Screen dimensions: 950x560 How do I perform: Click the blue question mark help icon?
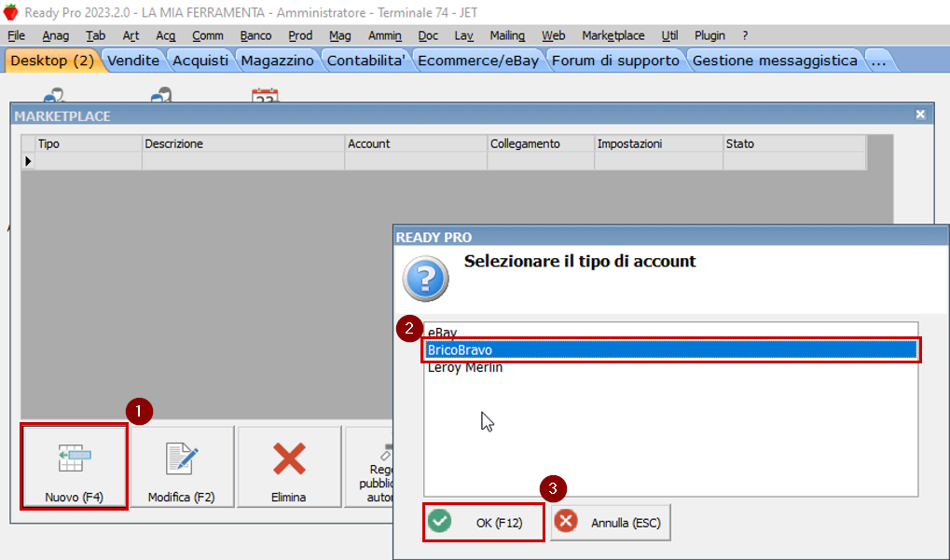pyautogui.click(x=425, y=278)
